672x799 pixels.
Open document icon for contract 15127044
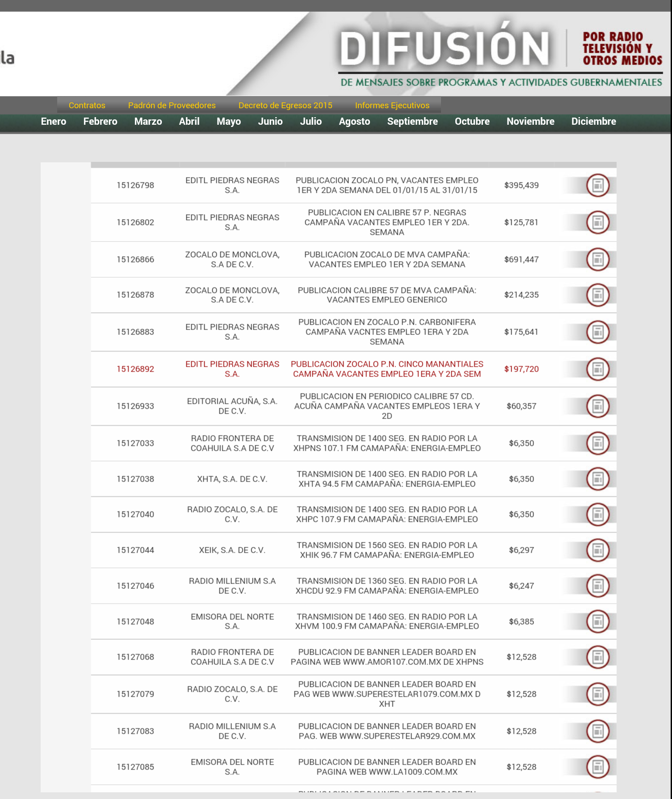point(598,550)
